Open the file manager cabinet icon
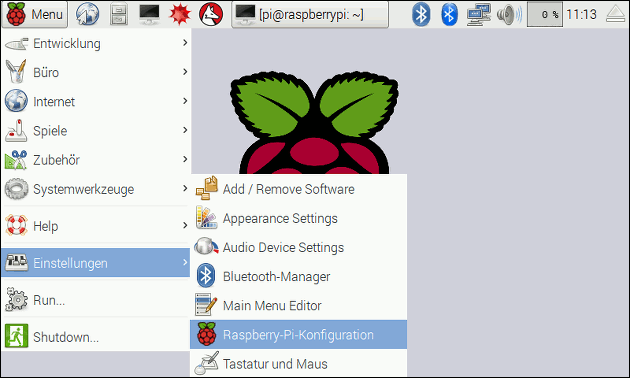Image resolution: width=630 pixels, height=378 pixels. (x=119, y=14)
